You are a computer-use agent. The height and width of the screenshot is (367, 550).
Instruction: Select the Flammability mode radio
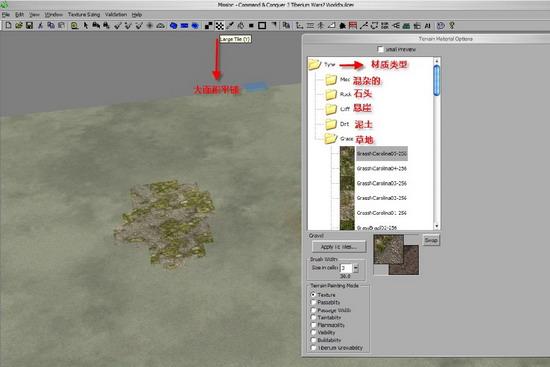(x=313, y=325)
